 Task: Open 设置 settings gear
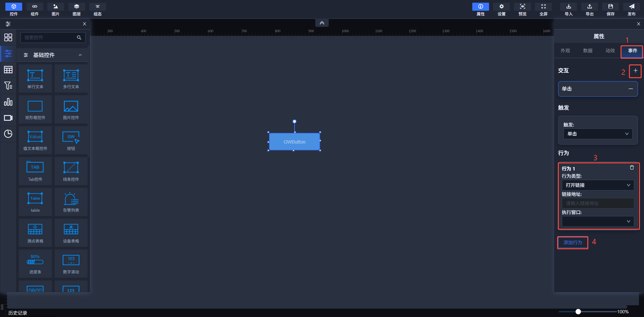(x=501, y=9)
